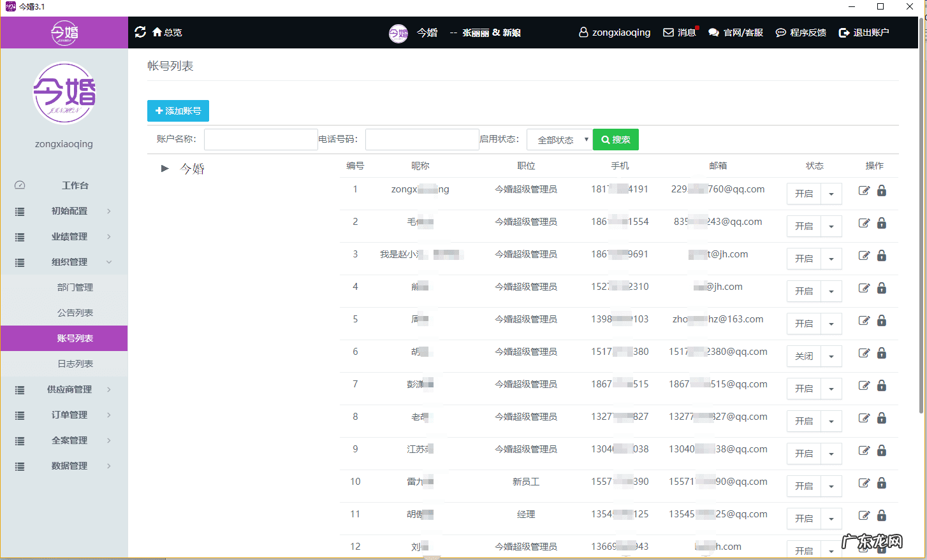
Task: Toggle the 开启 status button of row 9
Action: point(804,454)
